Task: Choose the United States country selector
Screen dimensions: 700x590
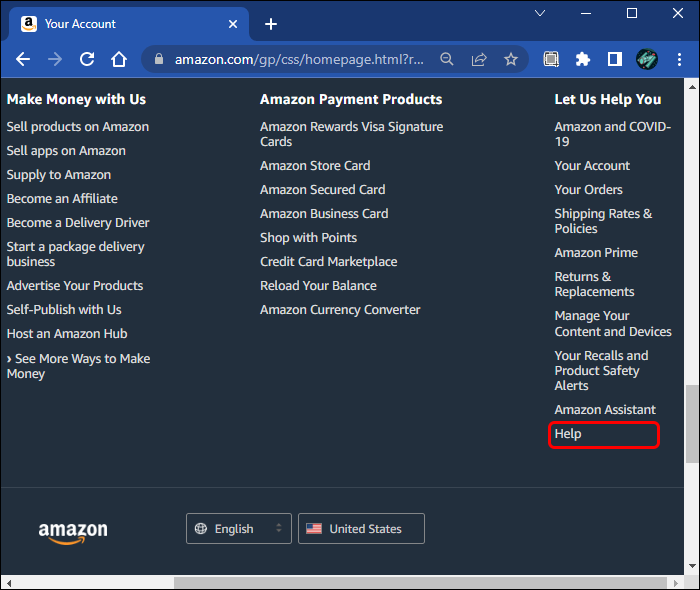Action: 361,529
